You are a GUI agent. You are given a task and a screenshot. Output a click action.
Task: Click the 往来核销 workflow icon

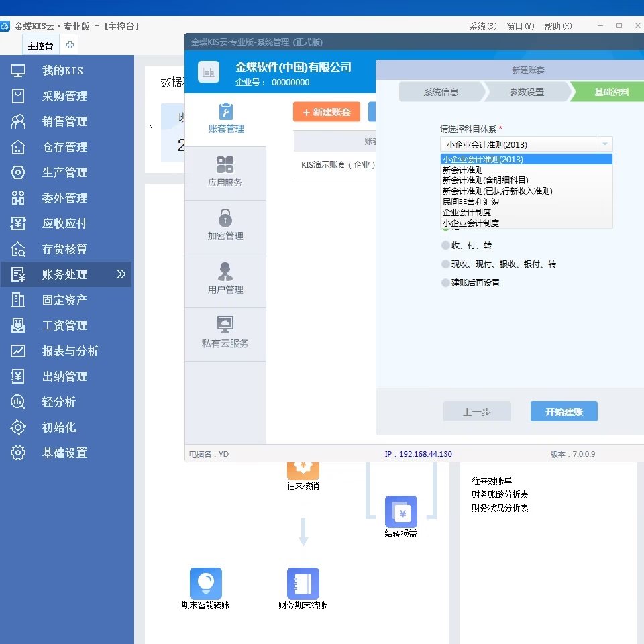pyautogui.click(x=303, y=470)
